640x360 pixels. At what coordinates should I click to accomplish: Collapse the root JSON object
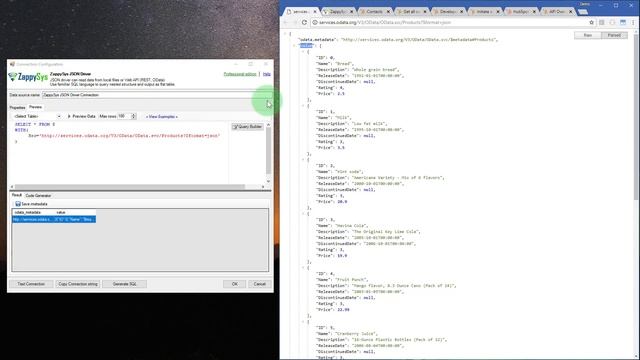285,34
